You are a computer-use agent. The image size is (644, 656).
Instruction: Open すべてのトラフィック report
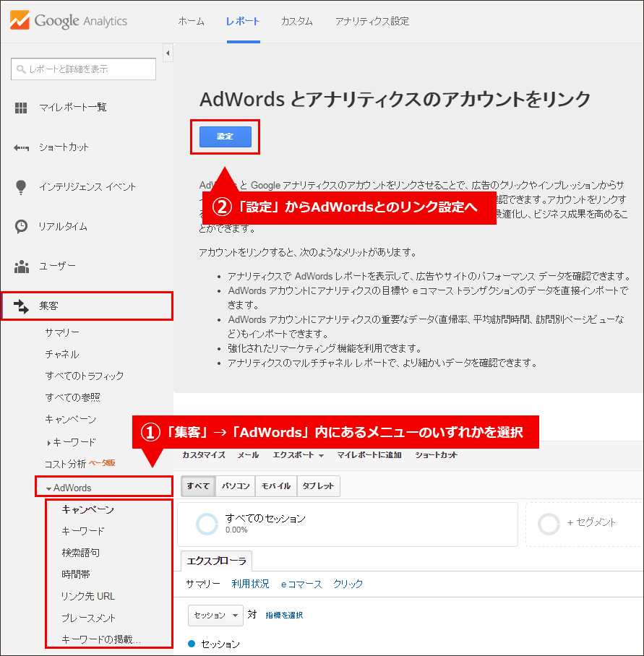click(x=84, y=376)
